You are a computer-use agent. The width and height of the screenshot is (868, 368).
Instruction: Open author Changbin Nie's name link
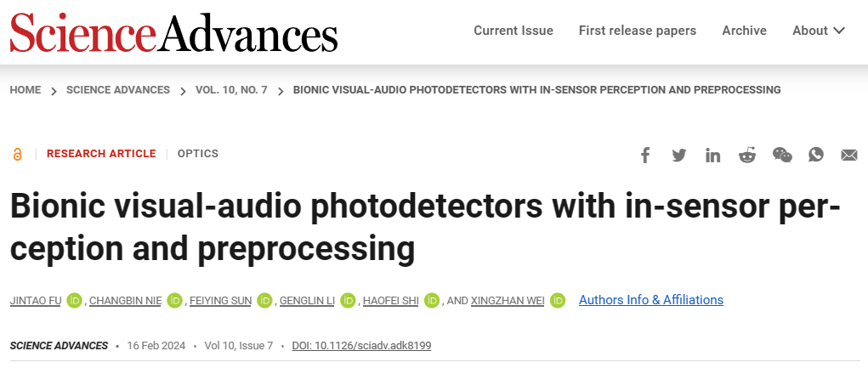[x=125, y=301]
